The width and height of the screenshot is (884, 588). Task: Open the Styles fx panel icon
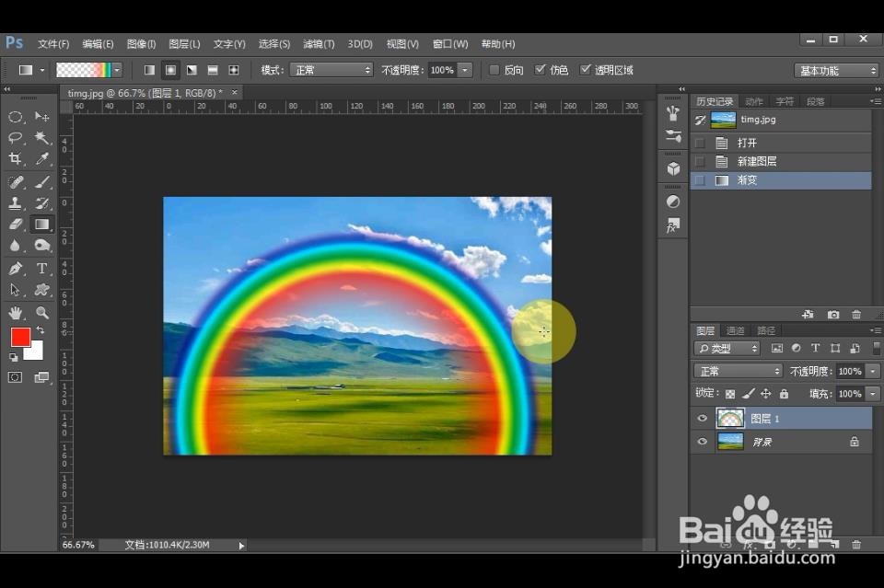pos(673,225)
